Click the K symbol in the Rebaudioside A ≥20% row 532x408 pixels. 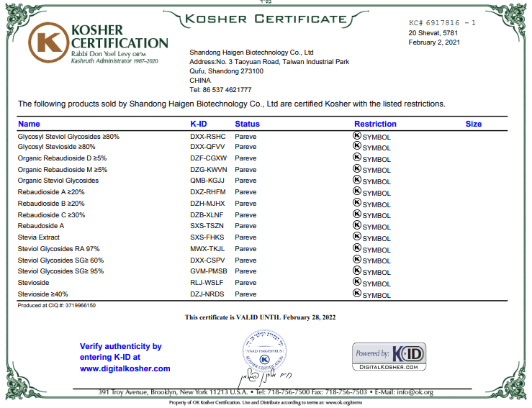pyautogui.click(x=357, y=191)
